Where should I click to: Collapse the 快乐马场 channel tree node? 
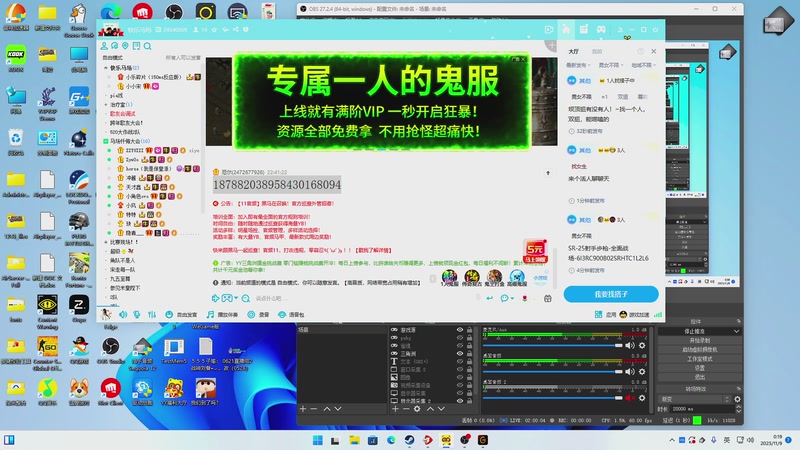pos(106,67)
